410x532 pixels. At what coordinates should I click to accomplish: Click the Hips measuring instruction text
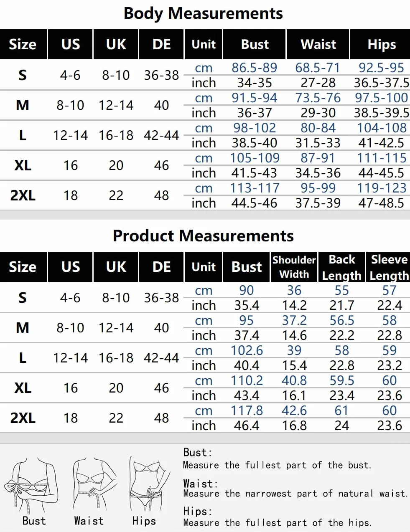point(277,522)
